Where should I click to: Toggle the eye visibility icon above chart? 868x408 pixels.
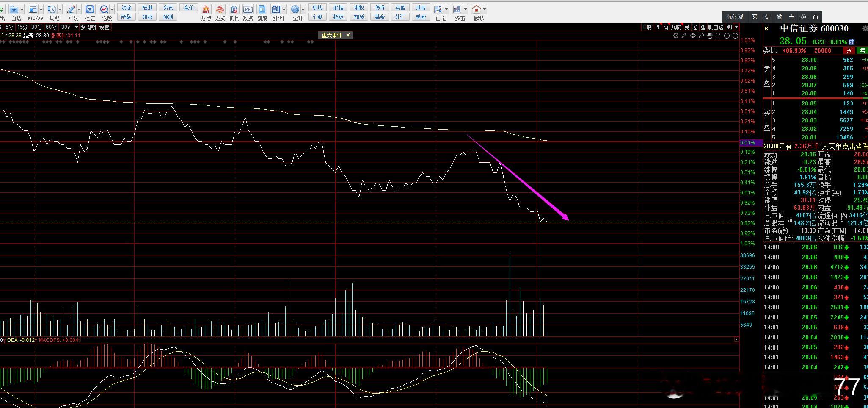[693, 36]
